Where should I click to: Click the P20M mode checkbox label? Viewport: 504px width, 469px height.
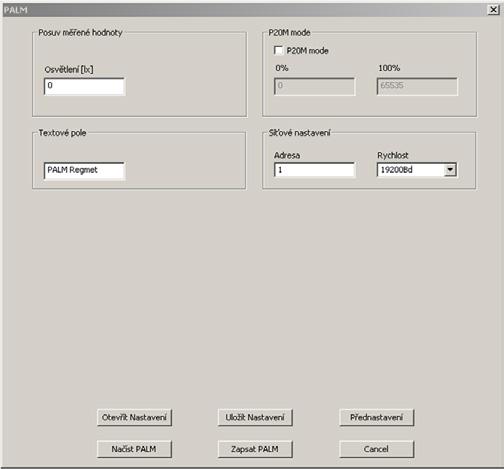307,51
